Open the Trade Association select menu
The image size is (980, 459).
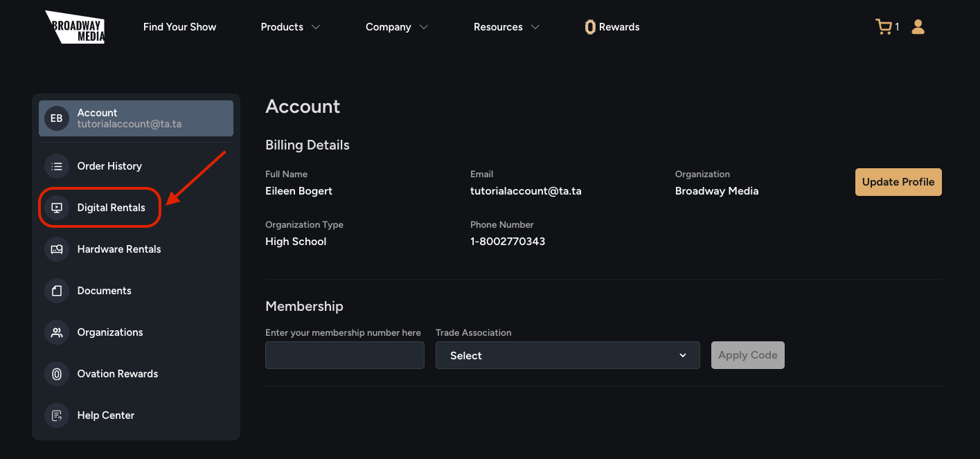coord(567,354)
